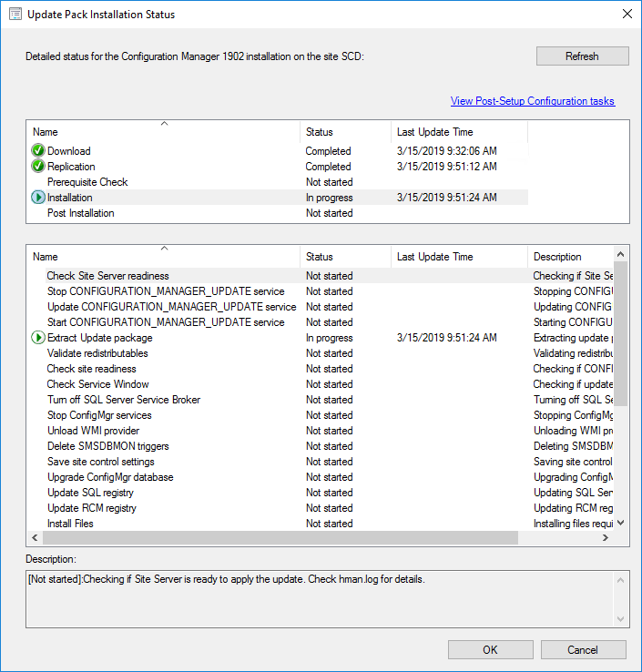The width and height of the screenshot is (642, 672).
Task: Select Install Files step
Action: coord(321,524)
